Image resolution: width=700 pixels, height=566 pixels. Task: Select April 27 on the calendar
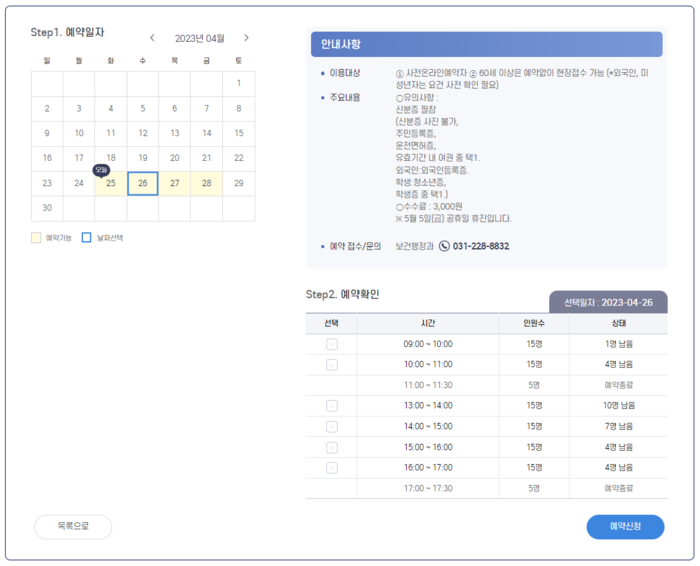click(x=175, y=183)
